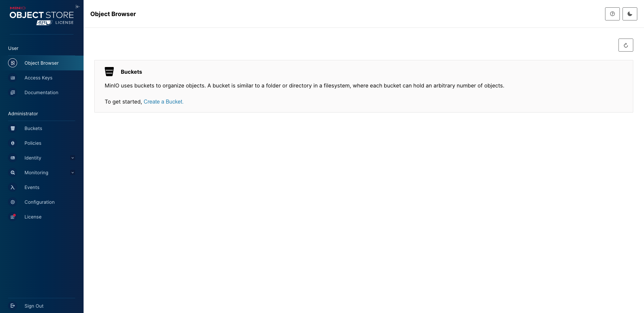Click the Identity menu label

33,158
